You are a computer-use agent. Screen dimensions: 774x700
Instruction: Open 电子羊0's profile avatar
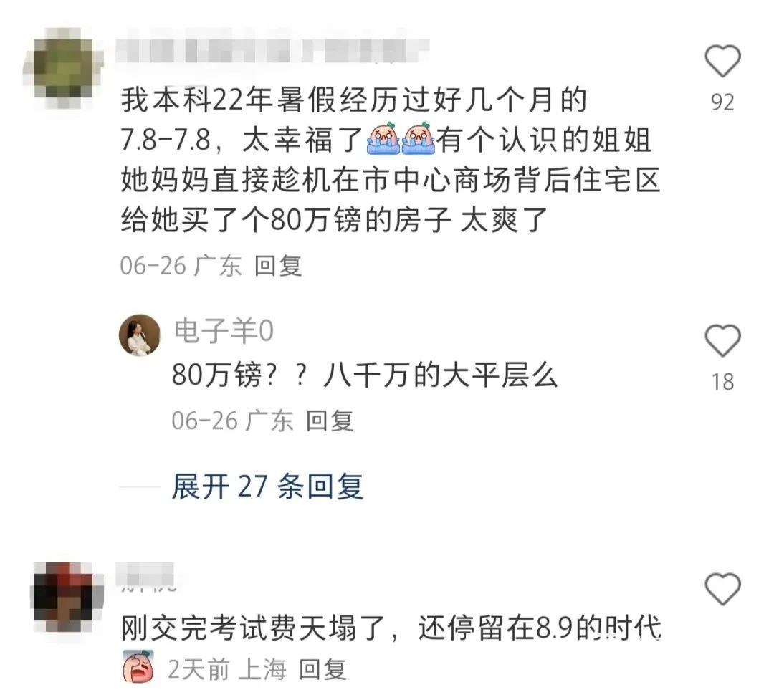pos(140,335)
